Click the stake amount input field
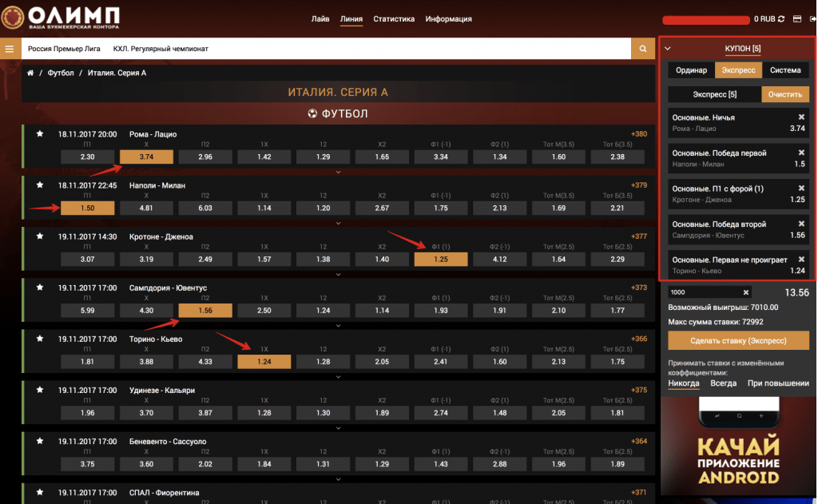The image size is (818, 504). coord(703,292)
